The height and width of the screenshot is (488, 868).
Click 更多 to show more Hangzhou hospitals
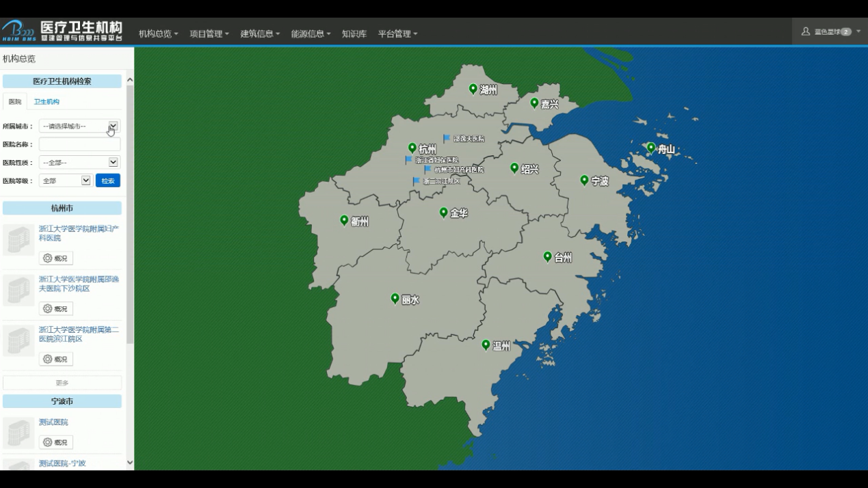(62, 383)
